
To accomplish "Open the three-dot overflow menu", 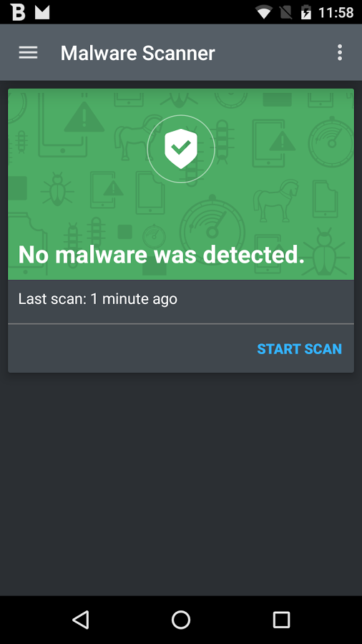I will point(339,52).
